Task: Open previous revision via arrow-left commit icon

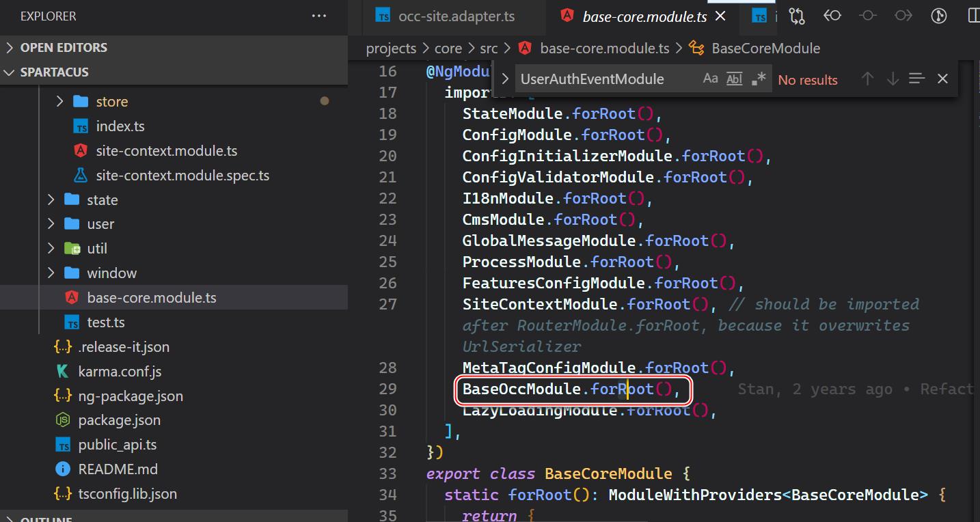Action: point(832,15)
